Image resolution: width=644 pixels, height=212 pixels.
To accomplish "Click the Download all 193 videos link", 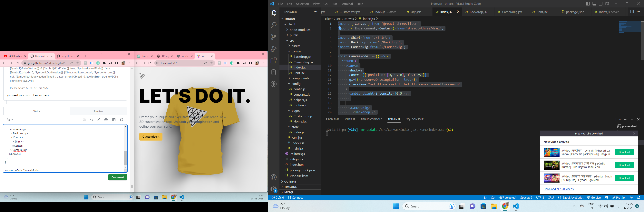I will [559, 189].
